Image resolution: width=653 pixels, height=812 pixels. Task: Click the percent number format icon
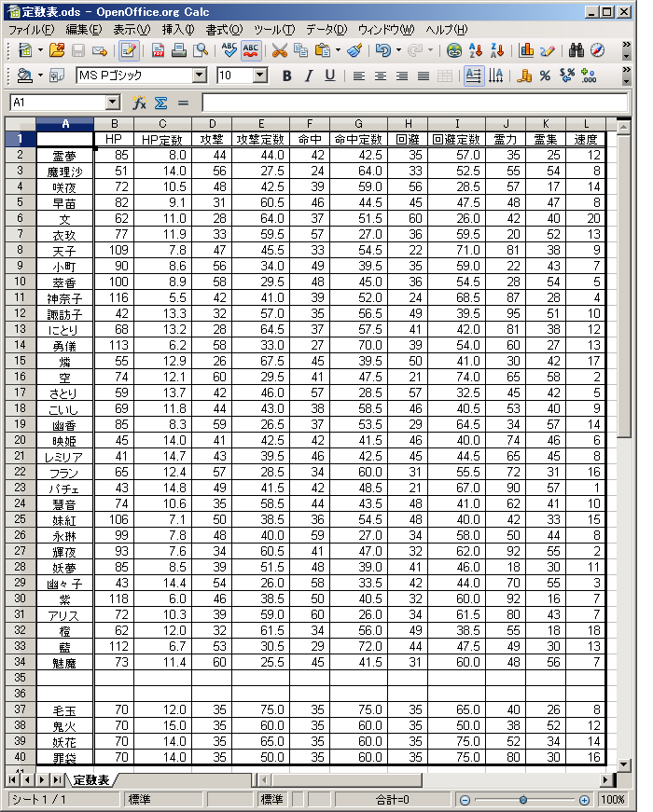click(545, 76)
